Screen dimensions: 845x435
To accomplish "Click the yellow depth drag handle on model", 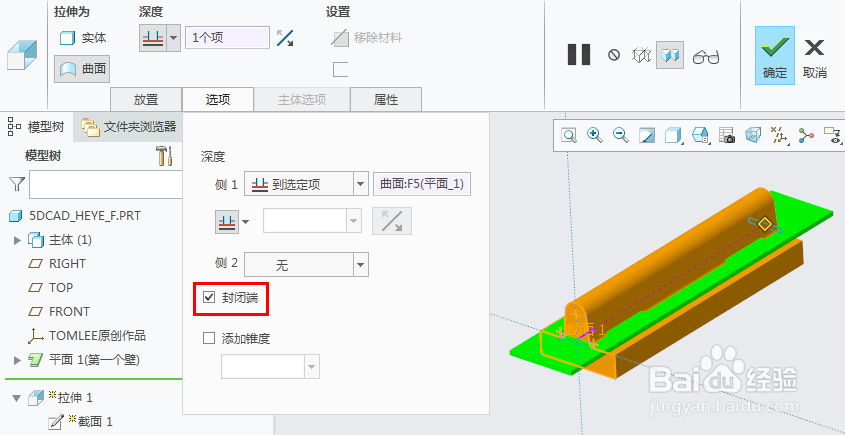I will (764, 224).
